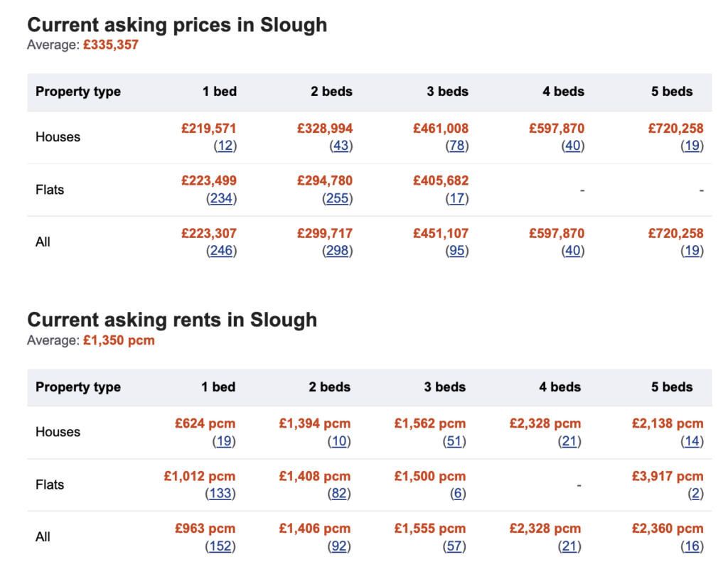Click the 133 count for 1-bed flats to rent
The image size is (728, 579).
(220, 493)
